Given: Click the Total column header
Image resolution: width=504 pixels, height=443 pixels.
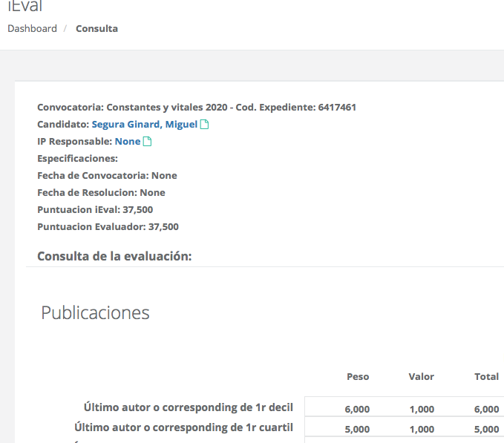Looking at the screenshot, I should tap(486, 377).
